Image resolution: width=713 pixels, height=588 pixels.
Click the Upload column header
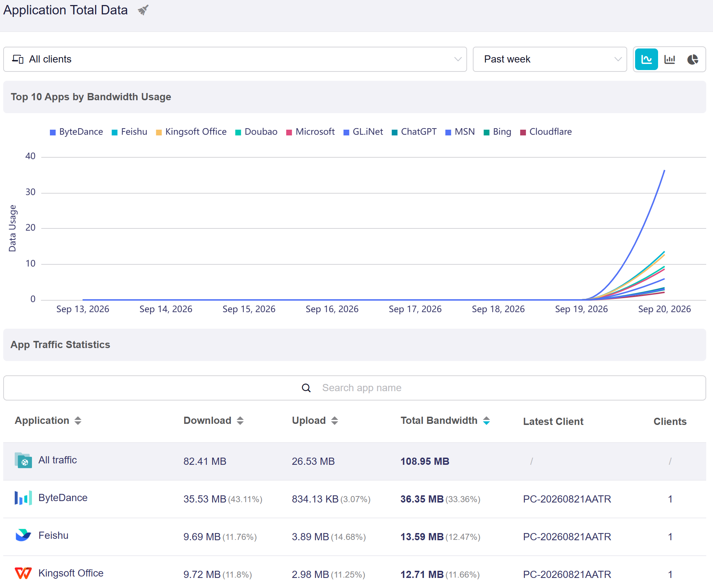point(309,421)
